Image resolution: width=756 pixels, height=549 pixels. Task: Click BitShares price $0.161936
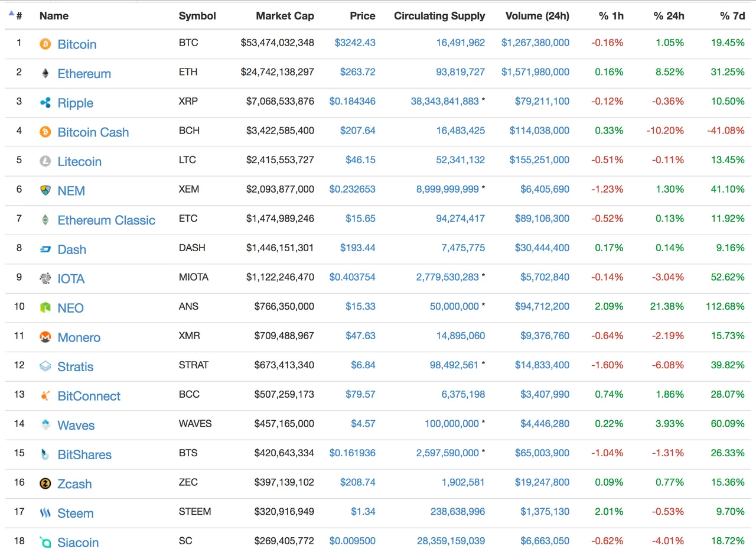click(352, 453)
